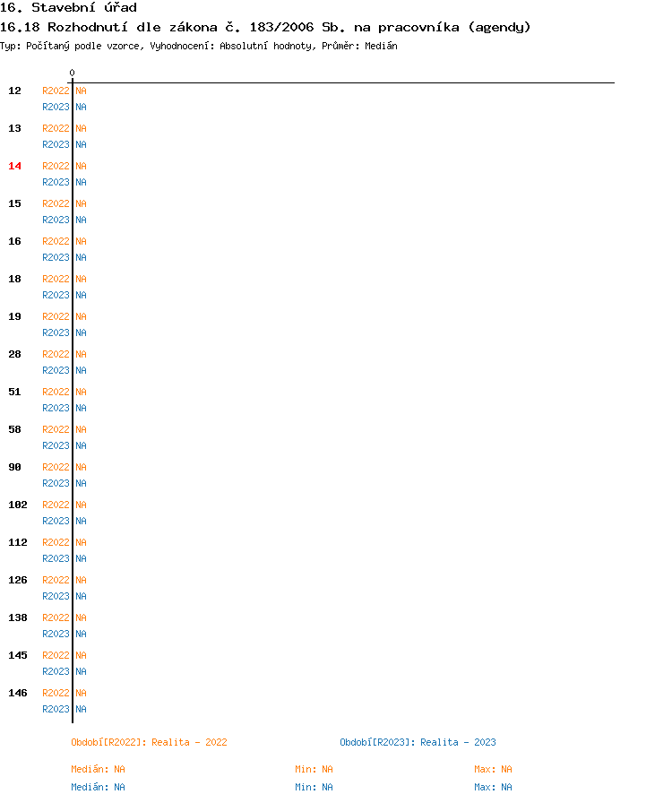Click the R2022 label for row 51
The image size is (672, 803).
tap(56, 392)
